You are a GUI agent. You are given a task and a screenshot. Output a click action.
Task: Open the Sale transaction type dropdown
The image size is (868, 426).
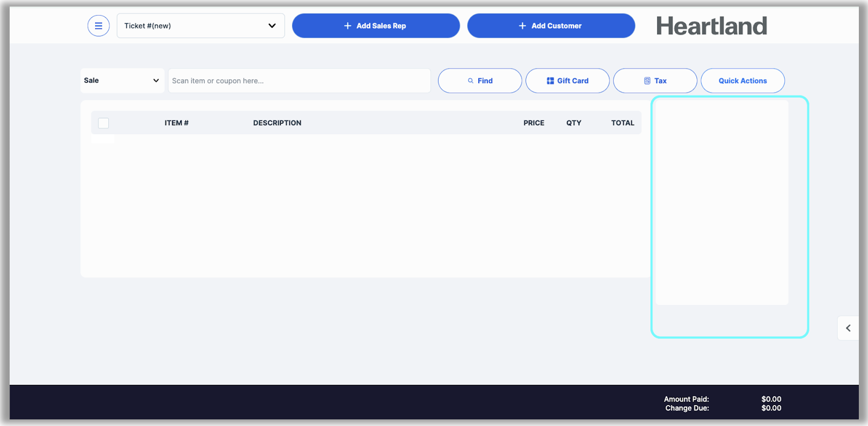tap(122, 81)
